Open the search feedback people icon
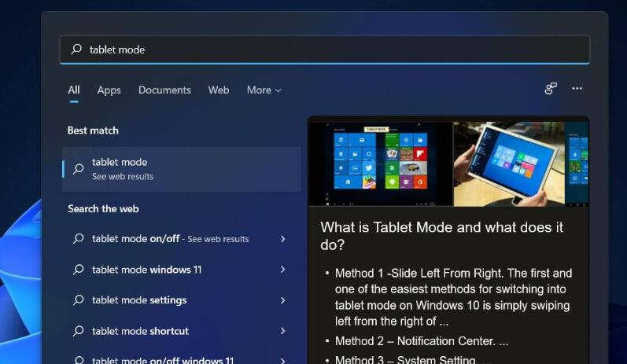627x364 pixels. tap(551, 88)
